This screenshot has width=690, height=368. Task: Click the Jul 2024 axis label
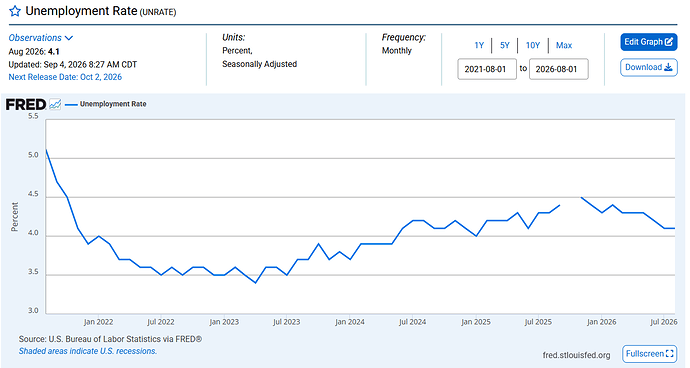pos(412,322)
